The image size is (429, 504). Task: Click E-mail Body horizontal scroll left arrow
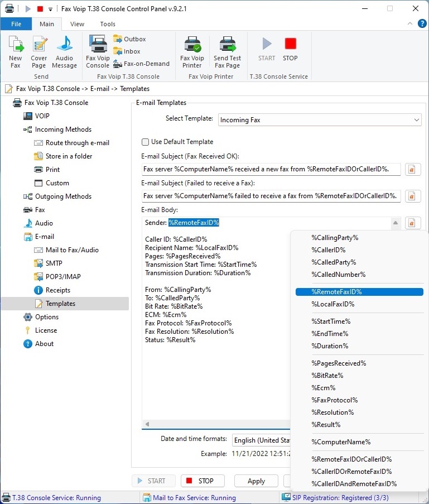[147, 424]
